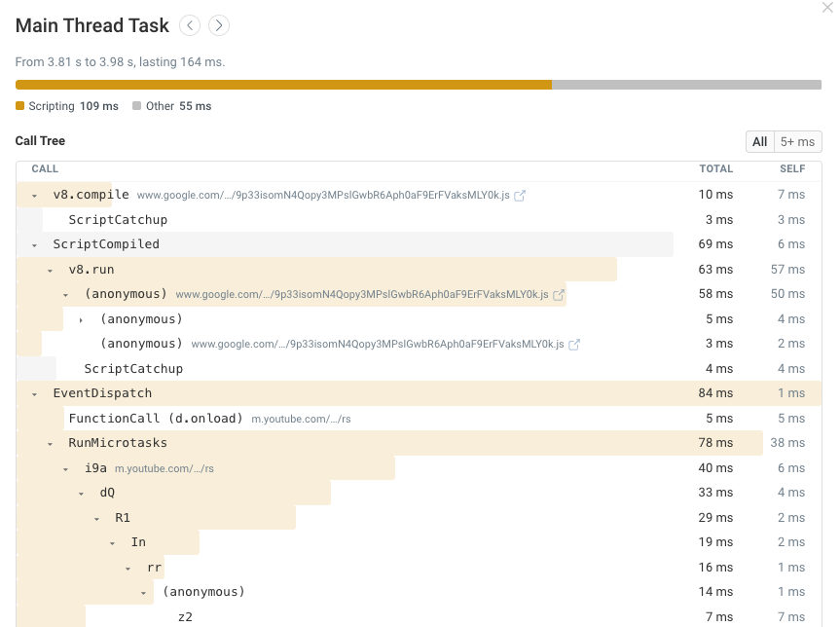Select the ScriptCatchup 4 ms row
The width and height of the screenshot is (840, 627).
click(x=419, y=369)
